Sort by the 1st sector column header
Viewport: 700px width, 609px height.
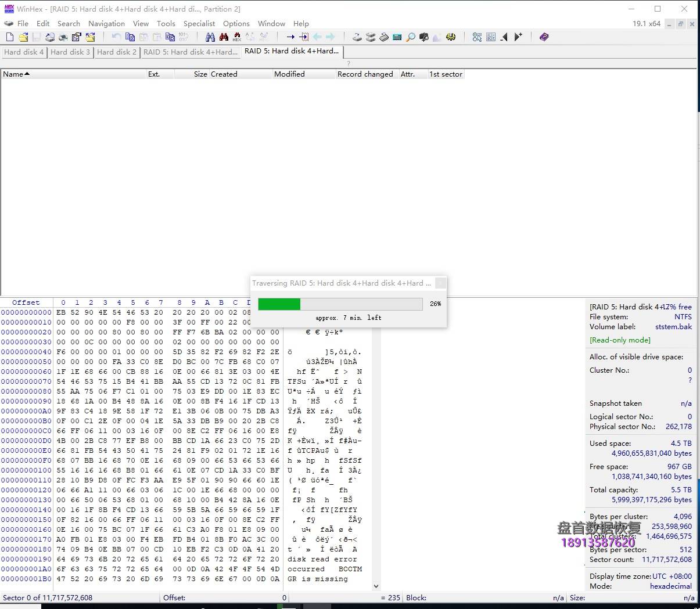click(x=446, y=74)
